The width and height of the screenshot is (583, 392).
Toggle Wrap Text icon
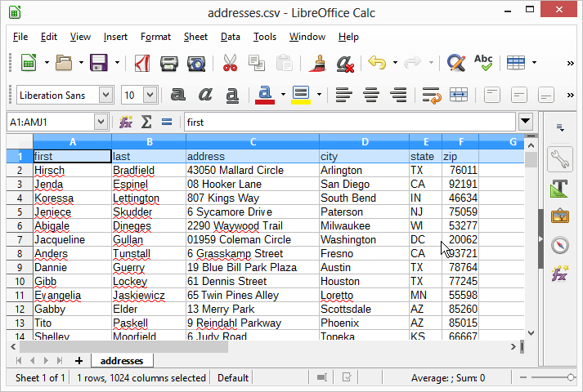coord(432,95)
